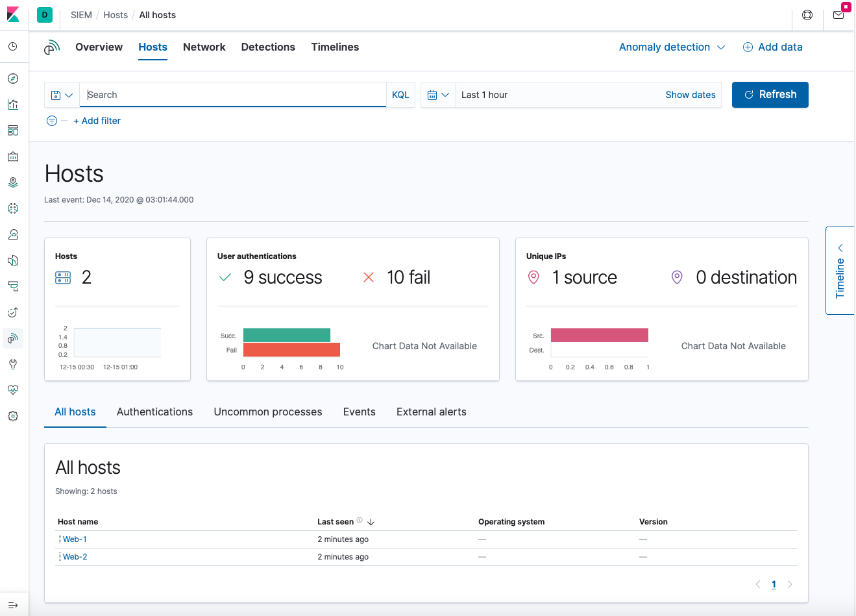
Task: Open Discover from the sidebar
Action: pos(13,79)
